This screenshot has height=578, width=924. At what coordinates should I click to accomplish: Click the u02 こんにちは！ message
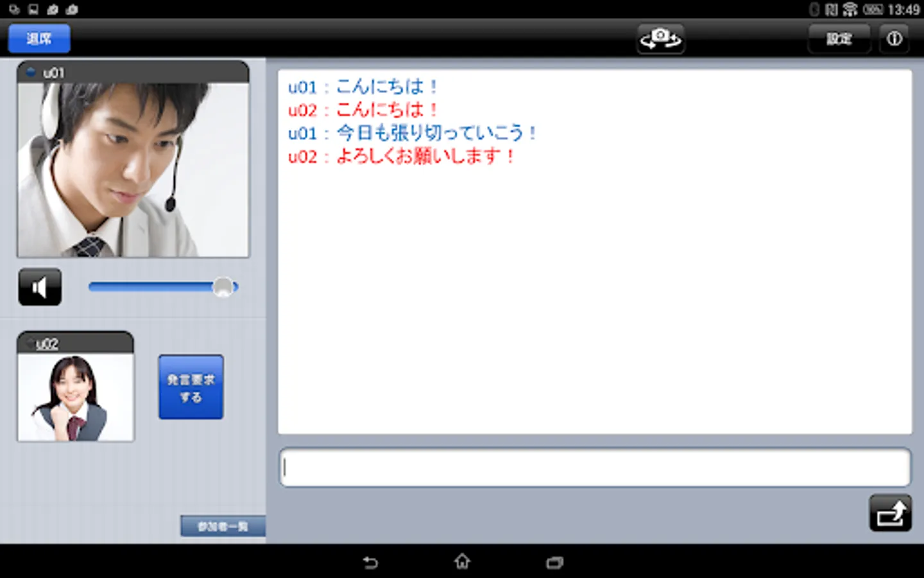363,110
